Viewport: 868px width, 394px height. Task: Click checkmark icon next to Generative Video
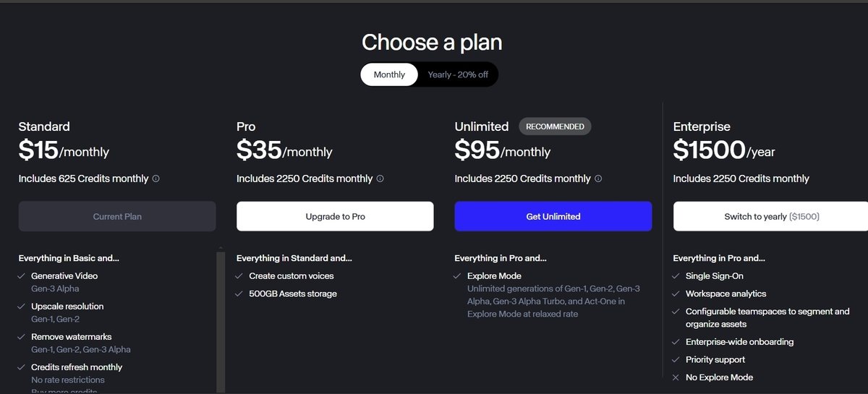22,276
